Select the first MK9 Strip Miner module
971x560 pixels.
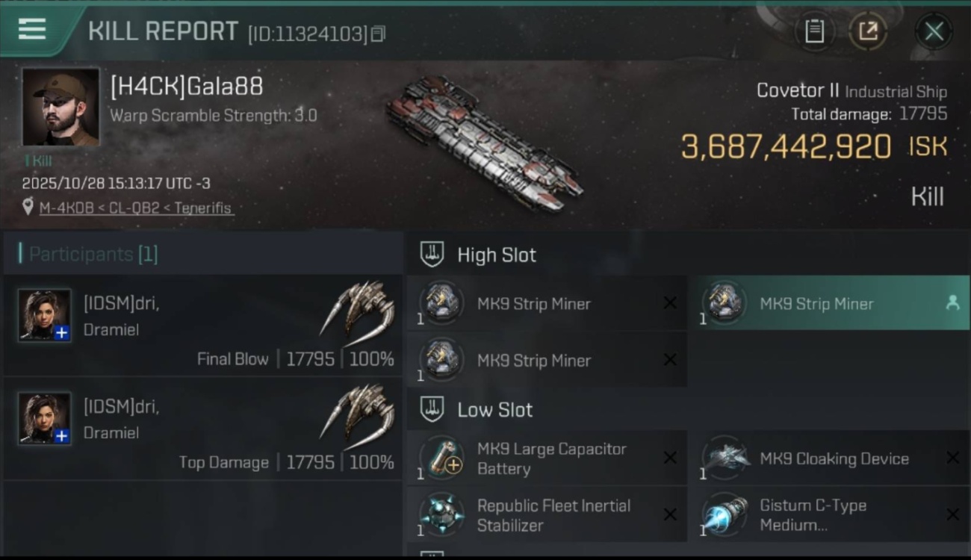[x=533, y=304]
